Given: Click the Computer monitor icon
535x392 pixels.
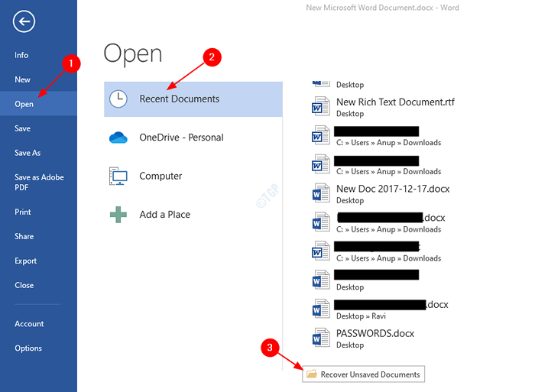Looking at the screenshot, I should pos(118,176).
